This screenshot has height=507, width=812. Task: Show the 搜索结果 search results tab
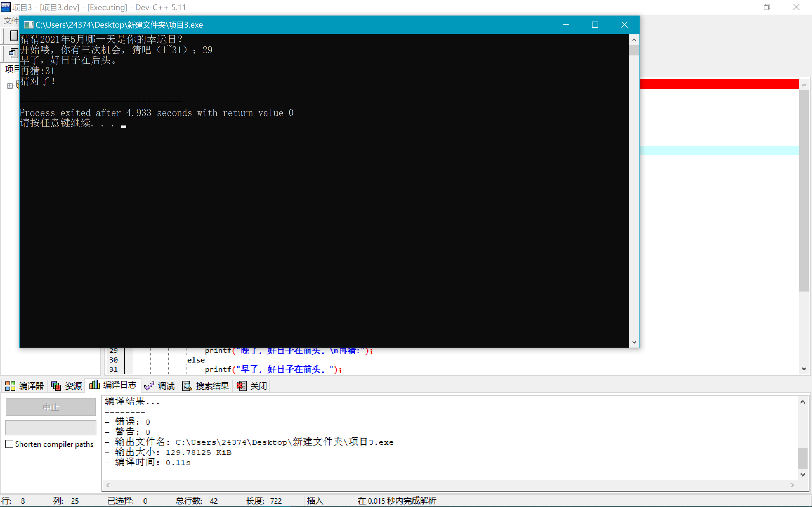coord(206,386)
